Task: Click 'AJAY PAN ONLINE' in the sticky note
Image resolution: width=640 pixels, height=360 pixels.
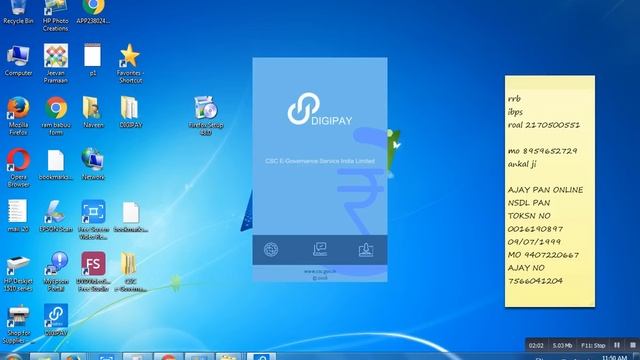Action: point(545,190)
